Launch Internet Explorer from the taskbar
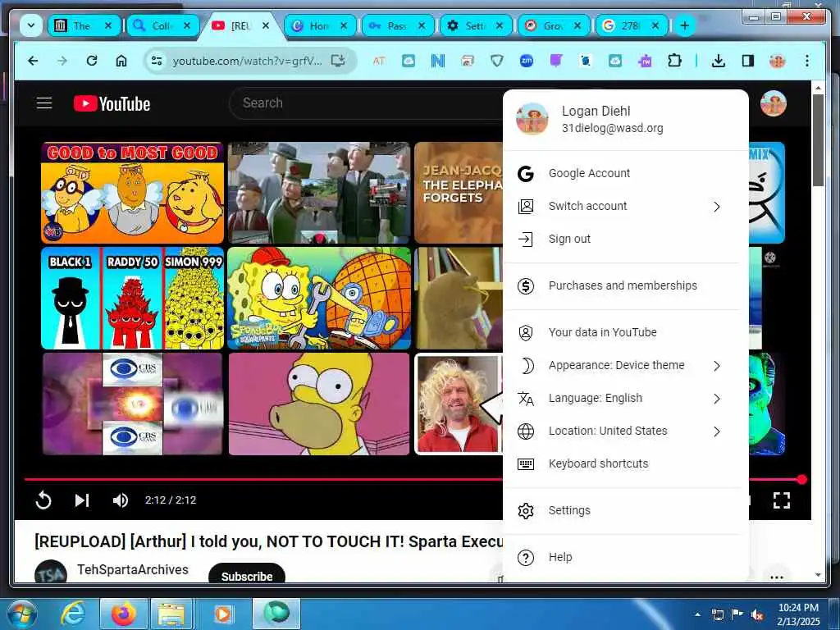Screen dimensions: 840x630 click(73, 614)
